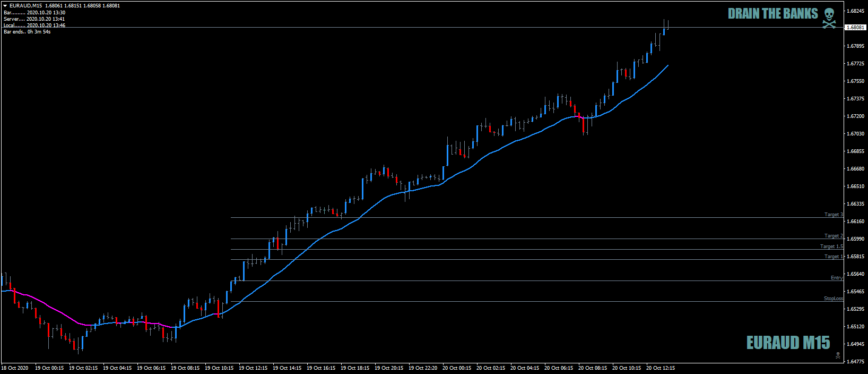868x374 pixels.
Task: Click the 1.65990 price scale value
Action: tap(856, 239)
